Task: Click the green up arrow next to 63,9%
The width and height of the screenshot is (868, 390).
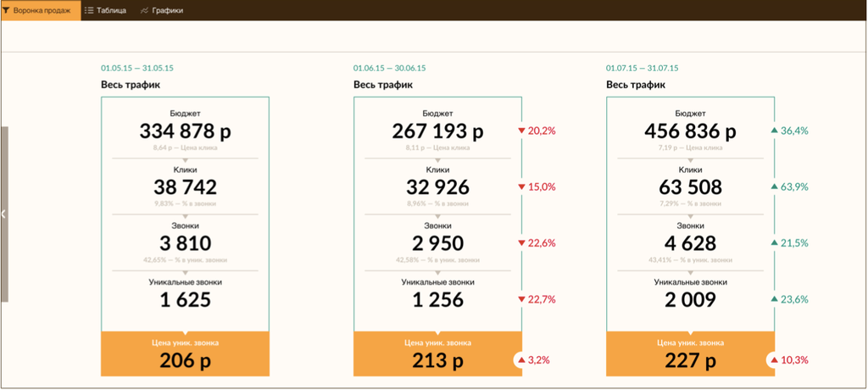Action: (774, 187)
